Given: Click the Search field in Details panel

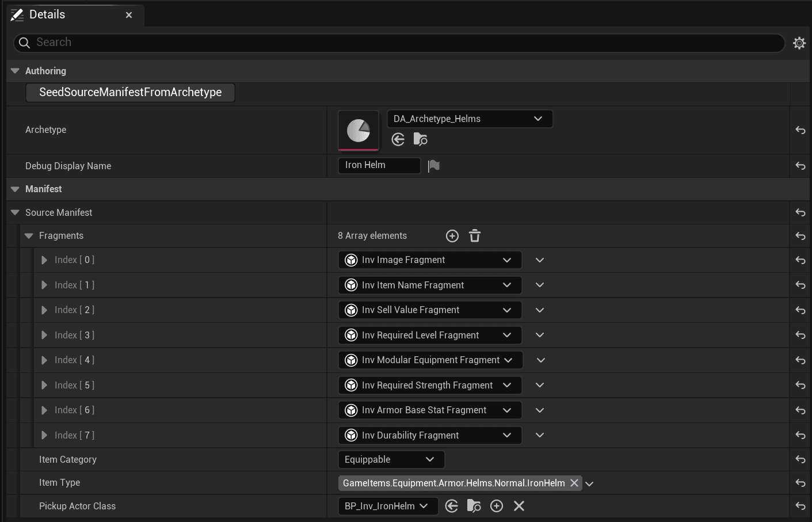Looking at the screenshot, I should click(x=399, y=43).
